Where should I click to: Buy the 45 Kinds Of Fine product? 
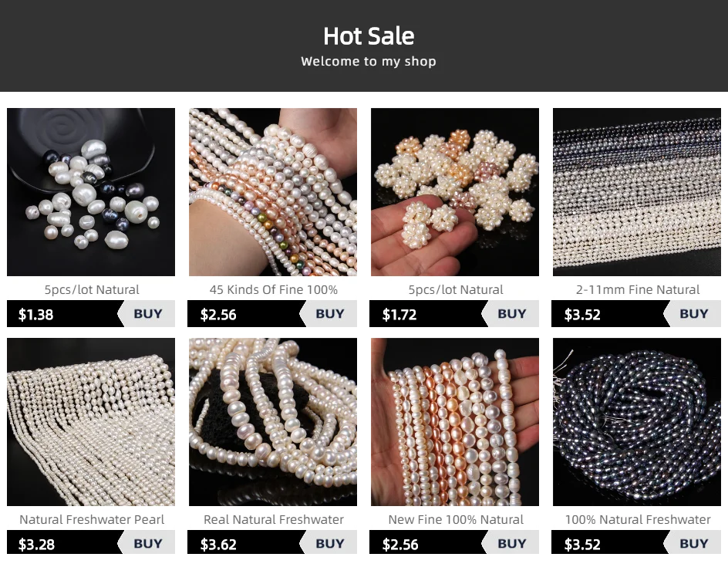point(329,314)
